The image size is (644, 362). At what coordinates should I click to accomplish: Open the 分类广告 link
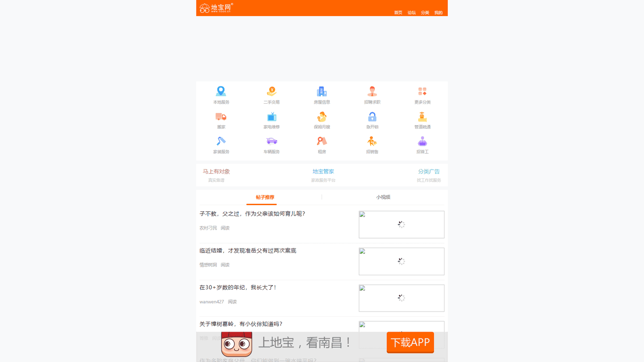(429, 172)
